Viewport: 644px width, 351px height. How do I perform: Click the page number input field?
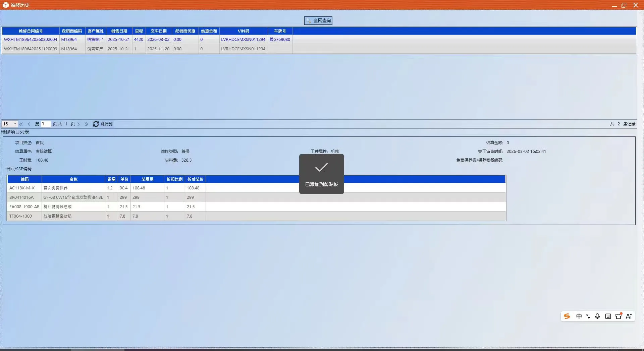46,124
